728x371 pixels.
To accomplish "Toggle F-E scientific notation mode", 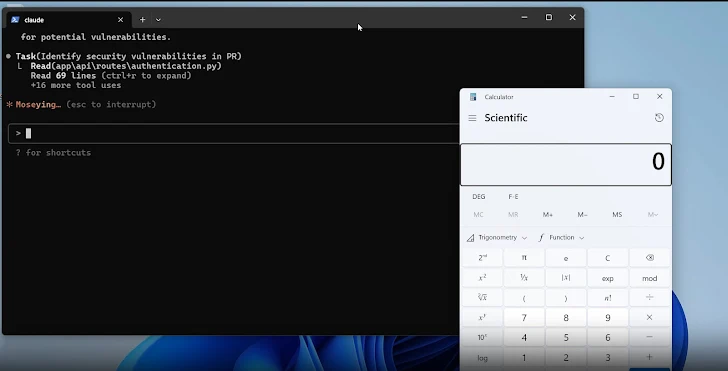I will (x=513, y=196).
